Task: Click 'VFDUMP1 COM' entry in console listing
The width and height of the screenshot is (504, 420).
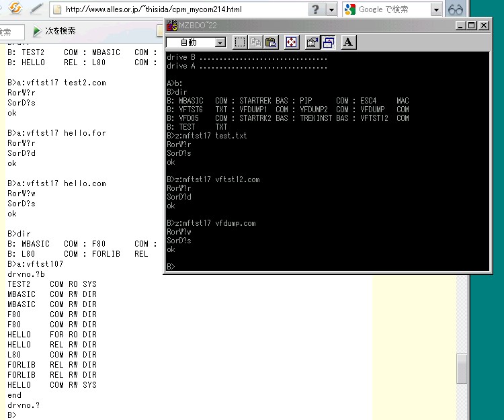Action: pos(263,110)
